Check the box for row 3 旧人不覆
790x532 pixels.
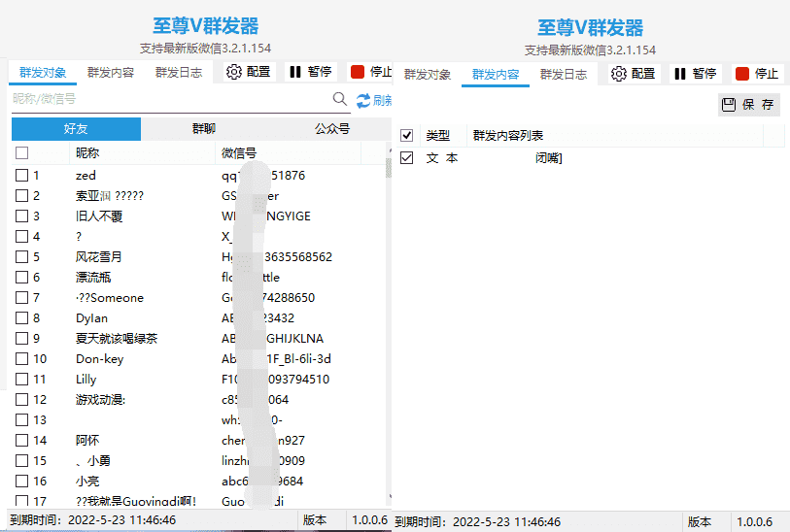(x=21, y=216)
